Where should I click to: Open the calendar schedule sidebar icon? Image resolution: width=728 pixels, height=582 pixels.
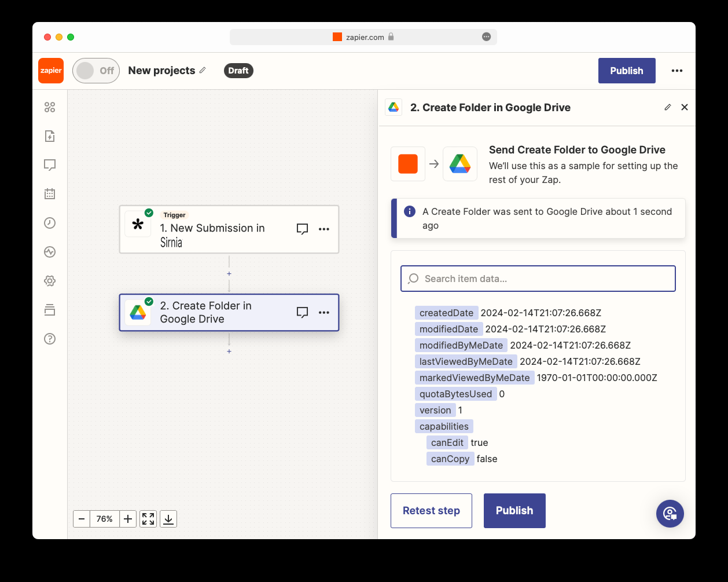click(x=50, y=194)
